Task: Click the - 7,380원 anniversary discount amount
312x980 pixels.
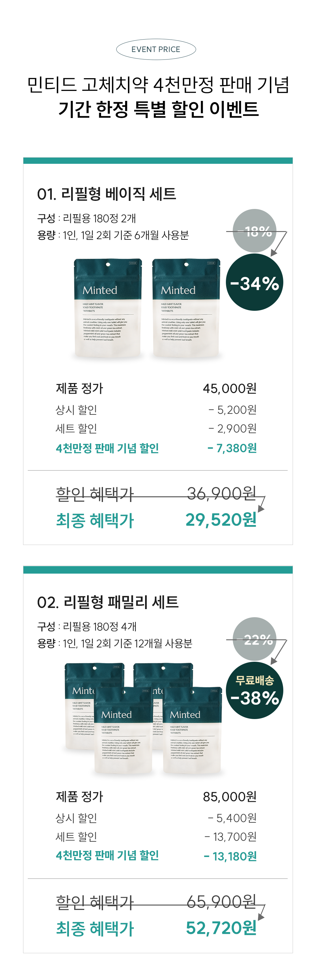Action: pos(232,448)
